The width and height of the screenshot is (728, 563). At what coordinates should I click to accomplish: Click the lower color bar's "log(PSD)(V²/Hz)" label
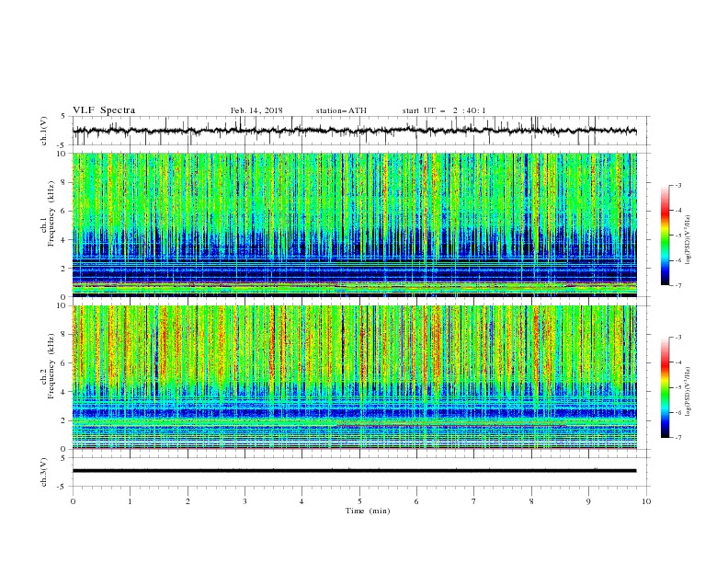tap(688, 391)
